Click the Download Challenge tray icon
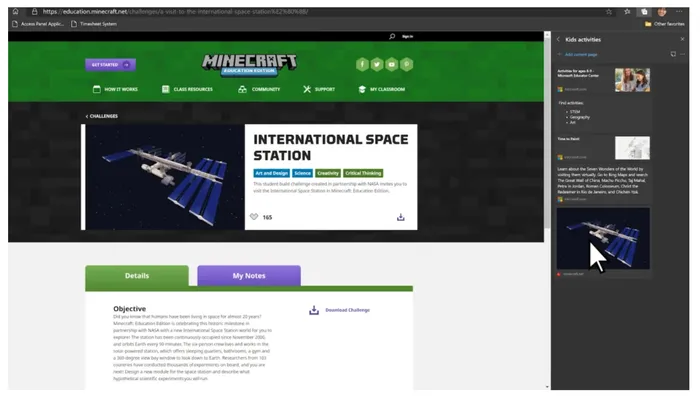Image resolution: width=700 pixels, height=405 pixels. 314,310
